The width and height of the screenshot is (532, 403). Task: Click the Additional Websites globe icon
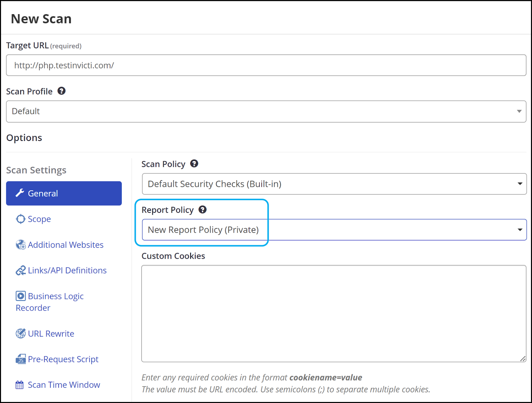(21, 244)
